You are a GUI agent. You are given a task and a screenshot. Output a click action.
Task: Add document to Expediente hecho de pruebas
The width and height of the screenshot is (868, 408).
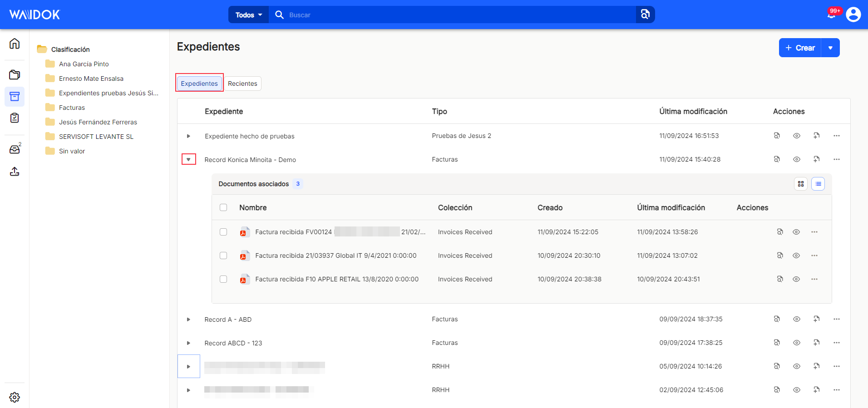817,136
